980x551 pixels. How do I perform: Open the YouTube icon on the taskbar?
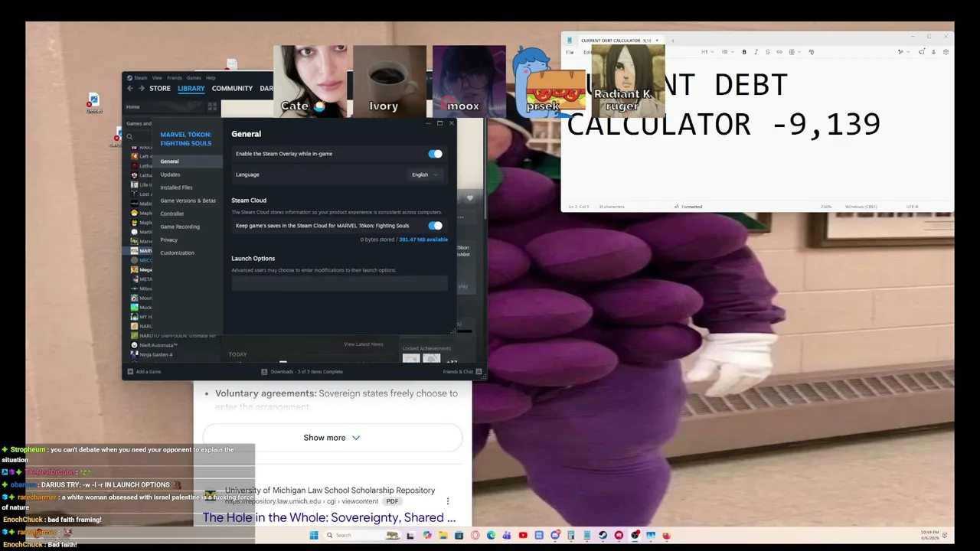click(x=523, y=536)
